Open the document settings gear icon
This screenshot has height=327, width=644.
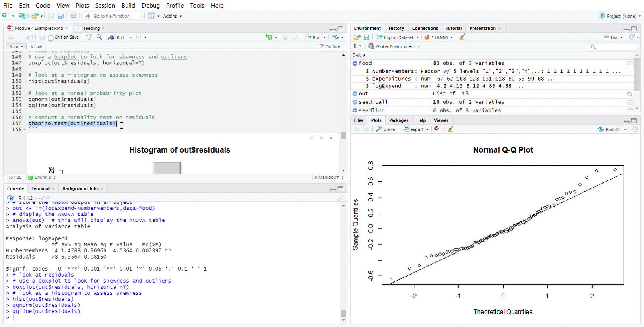tap(138, 37)
